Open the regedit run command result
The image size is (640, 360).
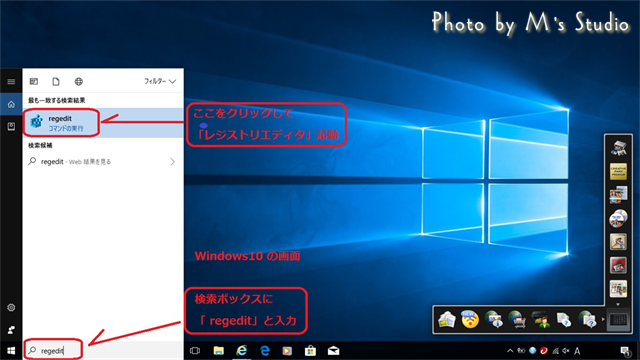[x=103, y=123]
